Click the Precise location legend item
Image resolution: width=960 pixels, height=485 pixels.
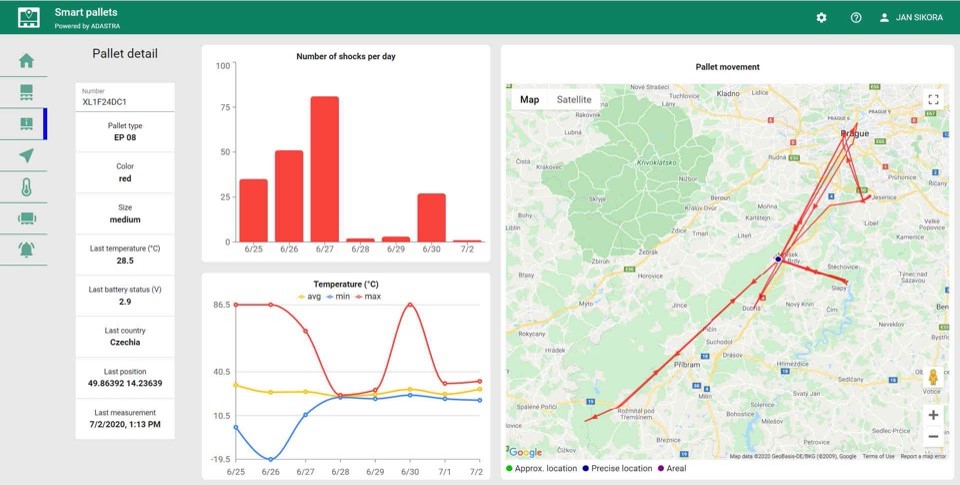point(617,468)
